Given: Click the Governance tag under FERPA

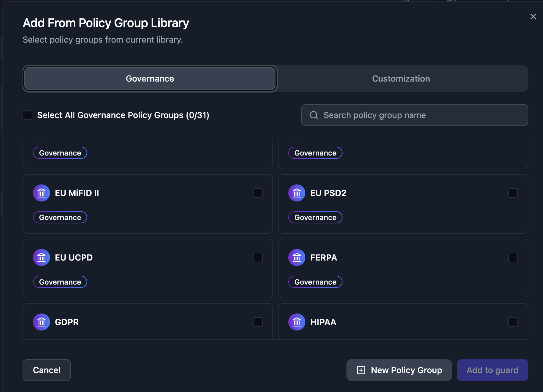Looking at the screenshot, I should 315,282.
